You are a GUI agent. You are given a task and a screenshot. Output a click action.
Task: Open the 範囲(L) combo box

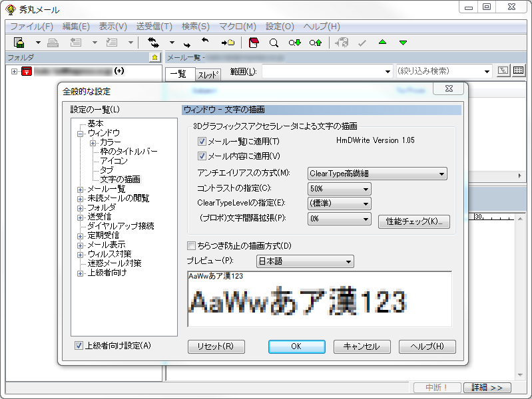328,72
